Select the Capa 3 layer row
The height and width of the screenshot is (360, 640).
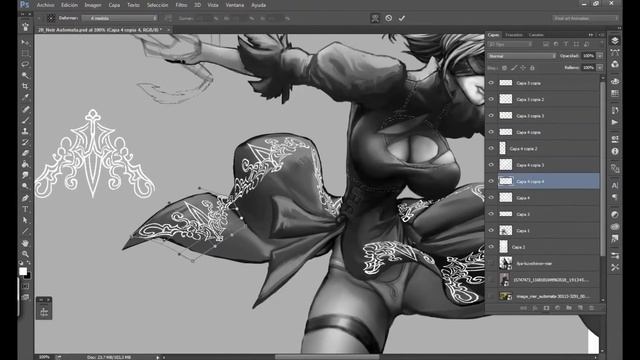(x=543, y=214)
